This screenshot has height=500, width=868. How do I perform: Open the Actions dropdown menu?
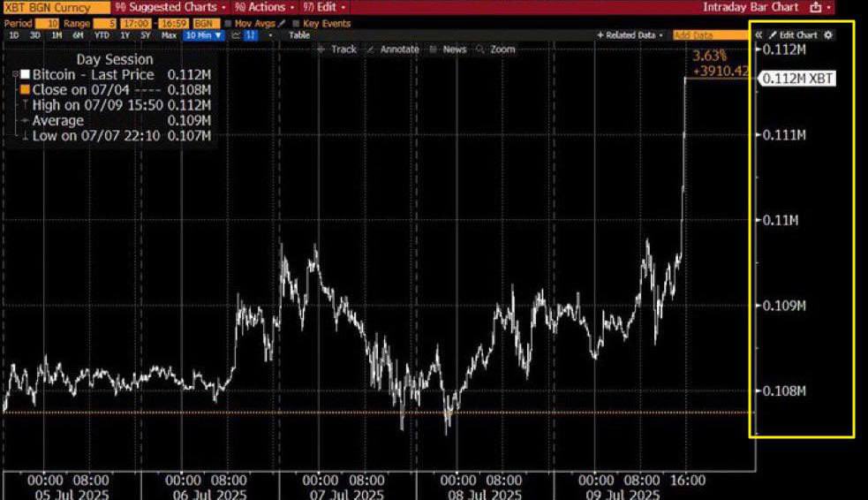click(263, 7)
